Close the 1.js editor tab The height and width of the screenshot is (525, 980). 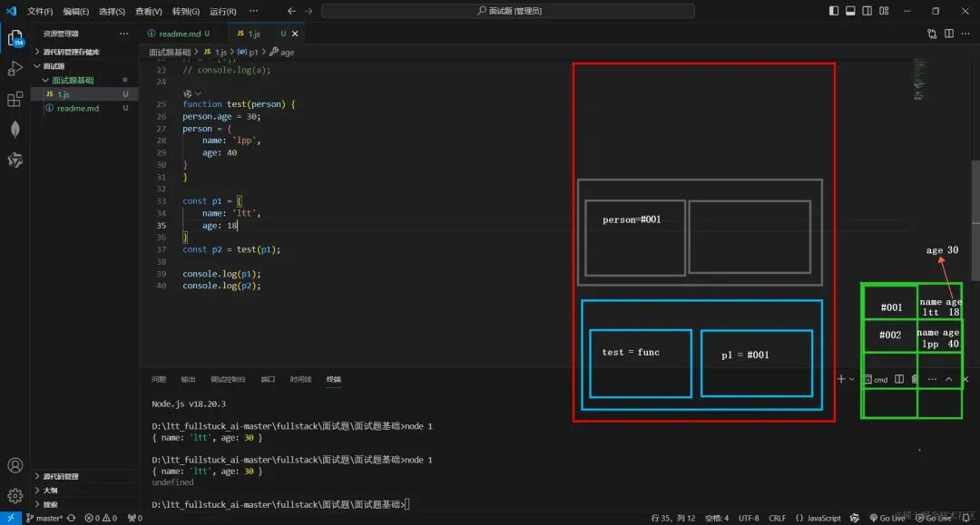[x=295, y=34]
